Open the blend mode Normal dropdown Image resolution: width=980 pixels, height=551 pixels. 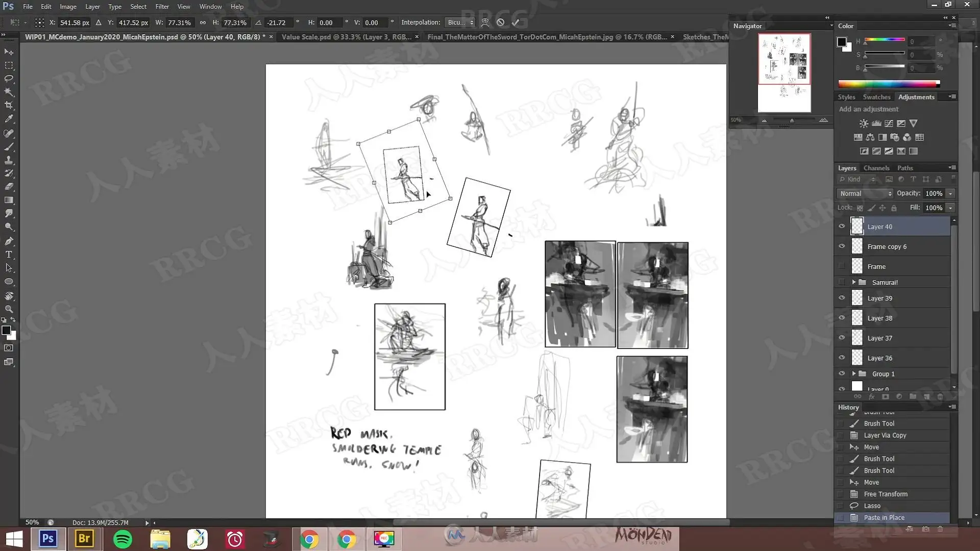[866, 193]
